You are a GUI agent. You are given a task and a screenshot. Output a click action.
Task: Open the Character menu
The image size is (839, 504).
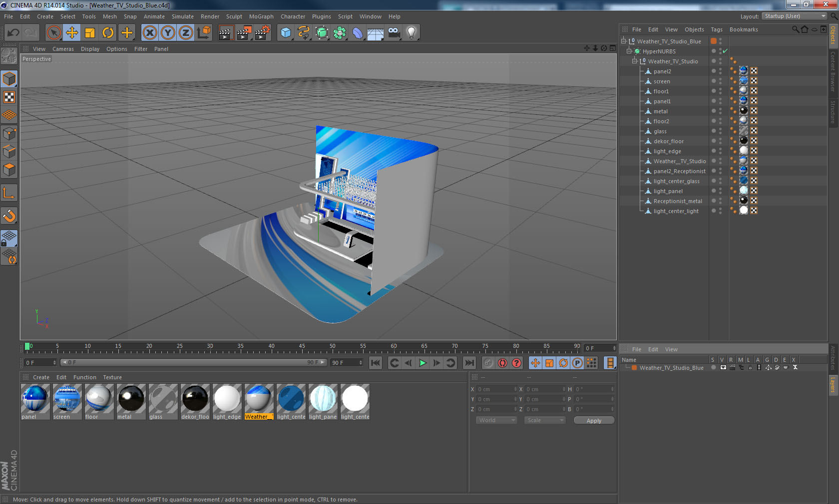coord(293,16)
